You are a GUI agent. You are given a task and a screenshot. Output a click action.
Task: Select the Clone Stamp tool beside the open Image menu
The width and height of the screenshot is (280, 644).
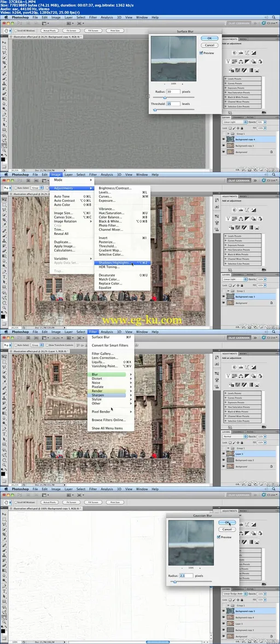click(4, 241)
